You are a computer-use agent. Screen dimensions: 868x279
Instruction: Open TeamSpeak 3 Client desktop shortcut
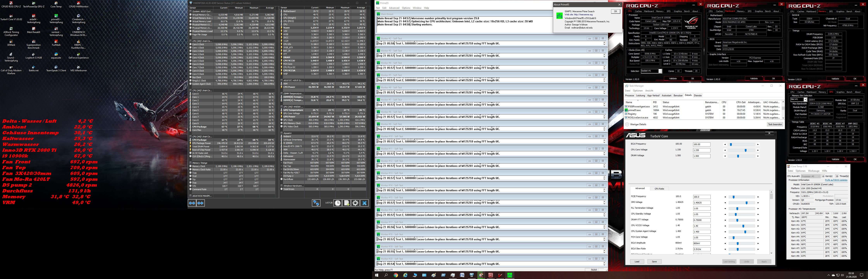point(56,68)
